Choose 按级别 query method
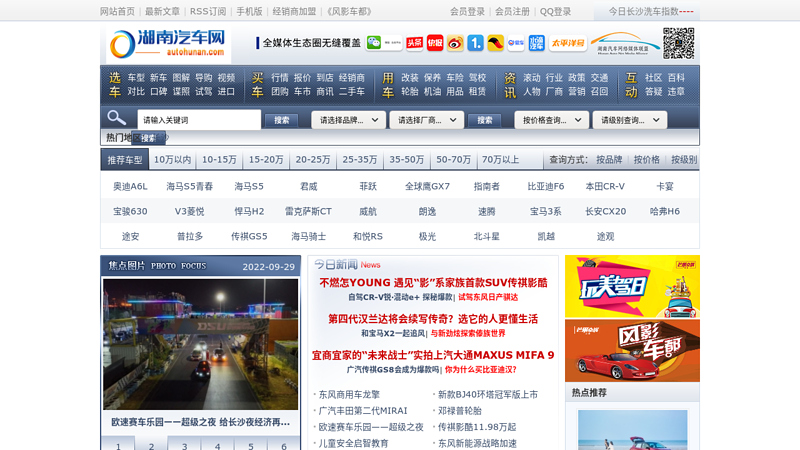Image resolution: width=800 pixels, height=450 pixels. (x=684, y=160)
